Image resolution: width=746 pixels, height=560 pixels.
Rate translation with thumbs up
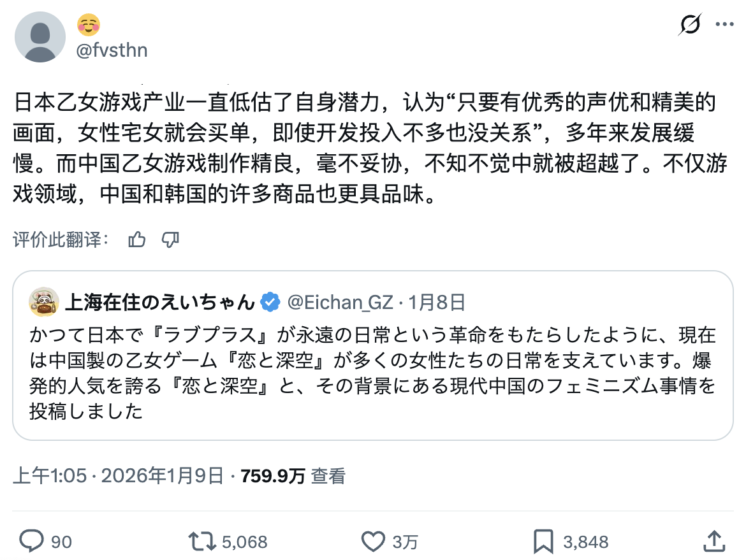click(x=137, y=240)
